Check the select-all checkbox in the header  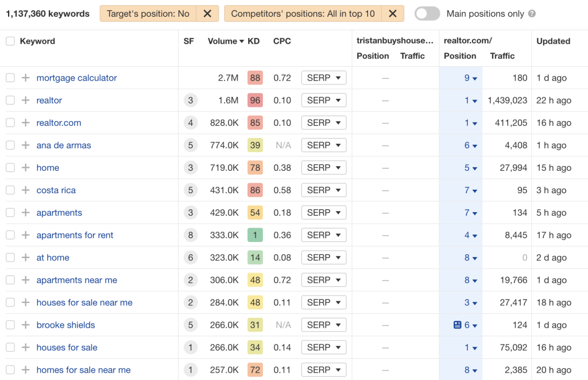coord(10,41)
